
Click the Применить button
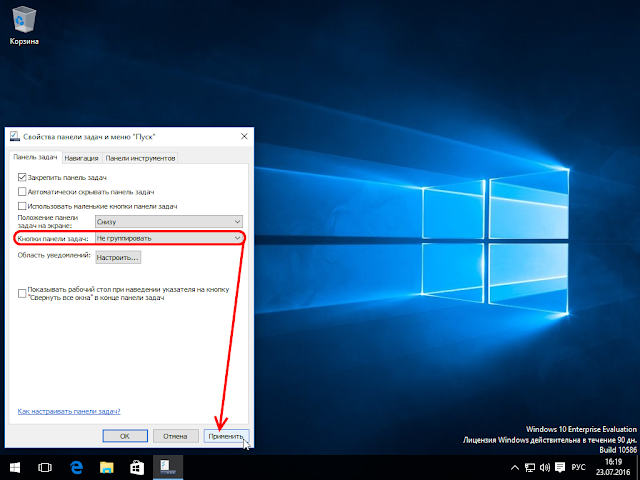coord(226,436)
